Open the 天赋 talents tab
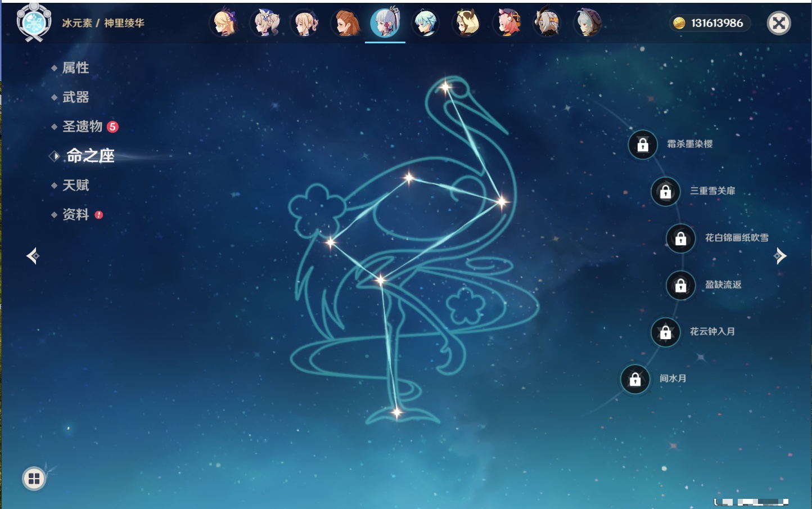Image resolution: width=812 pixels, height=509 pixels. point(75,185)
